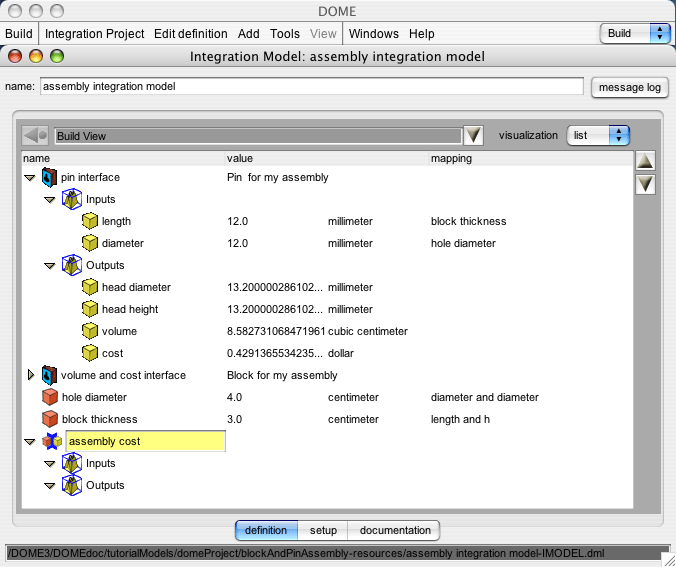
Task: Click the model name input field
Action: pyautogui.click(x=312, y=86)
